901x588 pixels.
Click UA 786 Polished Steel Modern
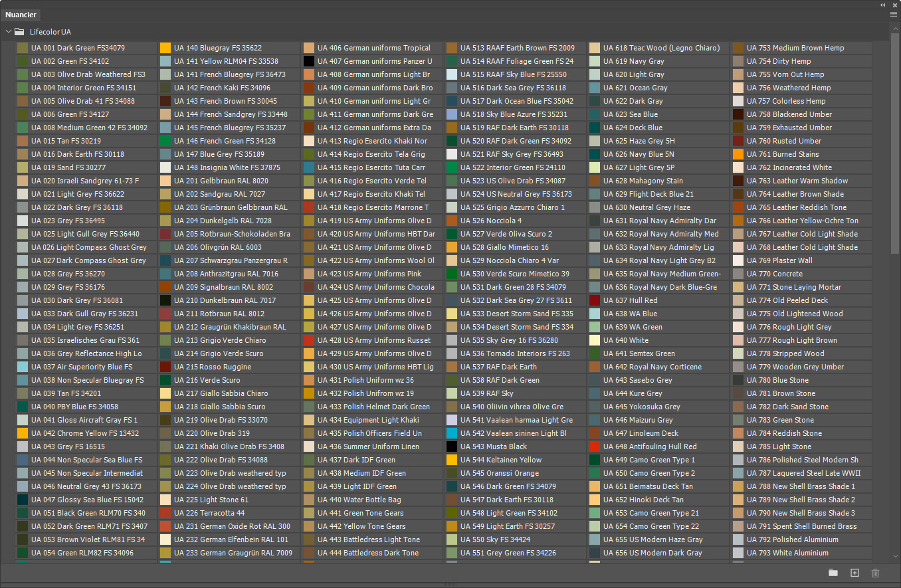coord(801,460)
